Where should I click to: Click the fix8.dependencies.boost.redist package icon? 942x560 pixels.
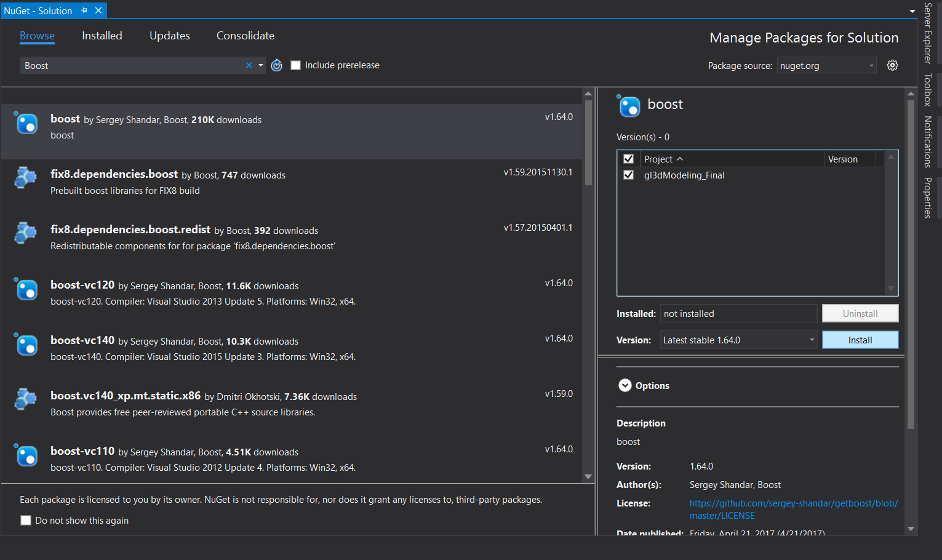pos(25,233)
